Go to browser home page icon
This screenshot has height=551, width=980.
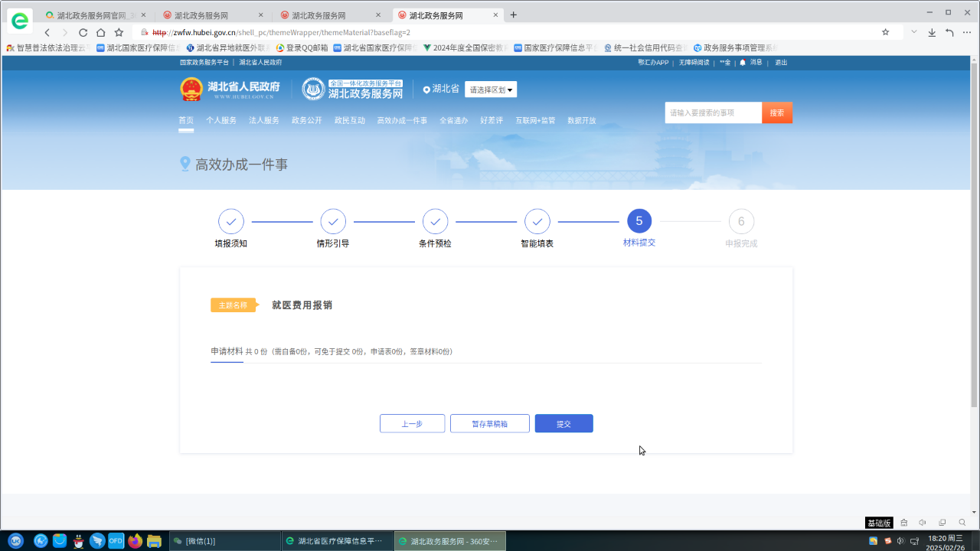(x=100, y=32)
